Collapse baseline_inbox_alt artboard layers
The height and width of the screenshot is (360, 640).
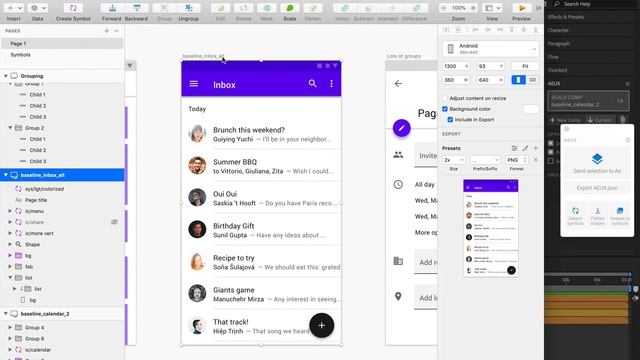pos(6,175)
